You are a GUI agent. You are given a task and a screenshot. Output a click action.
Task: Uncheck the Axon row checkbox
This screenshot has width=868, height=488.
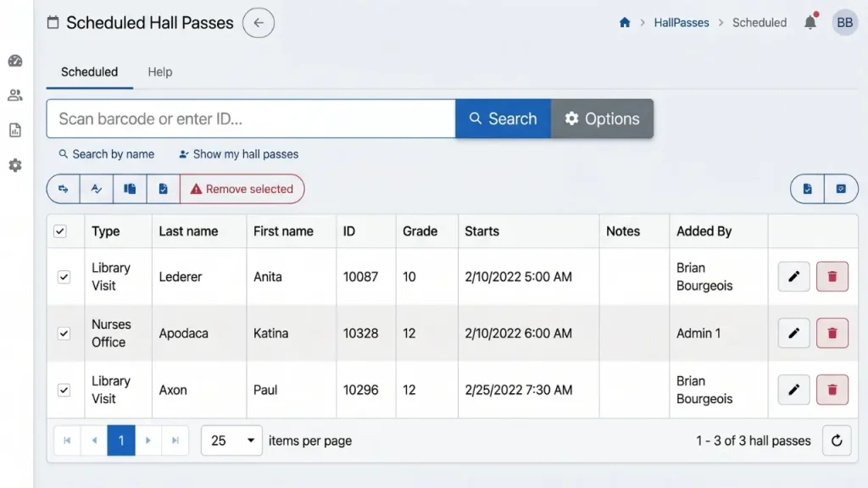pyautogui.click(x=64, y=390)
